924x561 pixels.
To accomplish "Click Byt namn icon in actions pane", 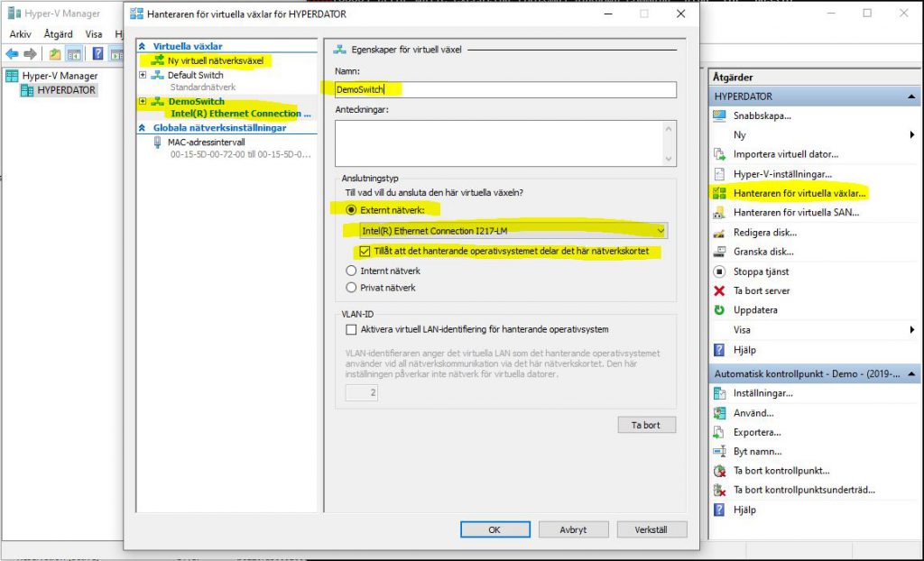I will coord(719,451).
